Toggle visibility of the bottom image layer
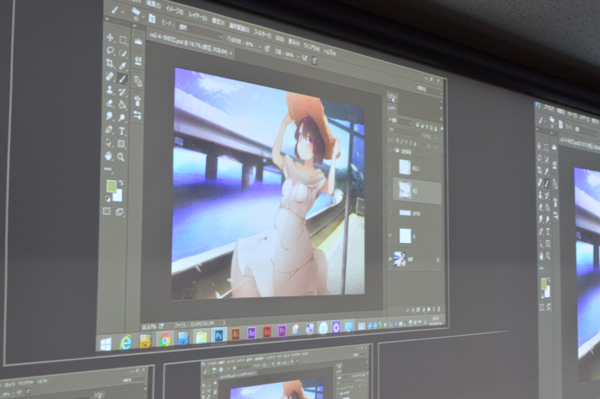The height and width of the screenshot is (399, 600). click(390, 259)
